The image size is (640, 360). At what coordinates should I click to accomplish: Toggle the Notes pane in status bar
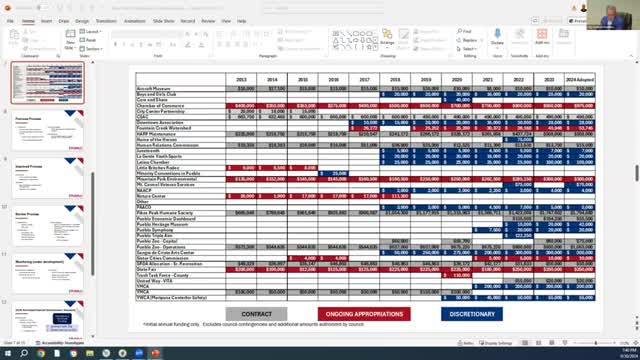tap(465, 343)
